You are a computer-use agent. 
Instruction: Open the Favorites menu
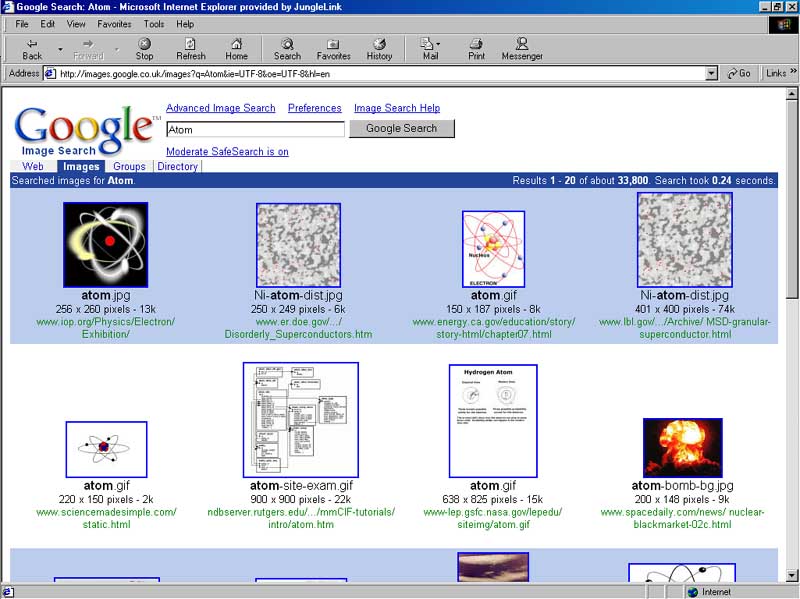114,24
